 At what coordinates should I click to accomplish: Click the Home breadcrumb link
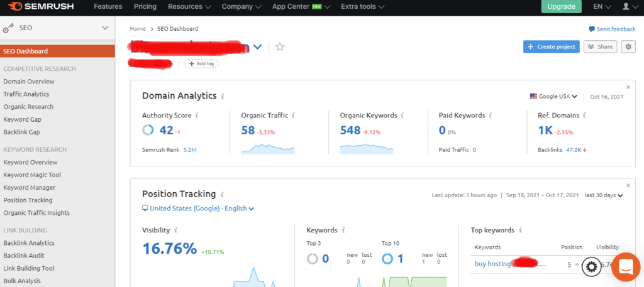point(138,29)
